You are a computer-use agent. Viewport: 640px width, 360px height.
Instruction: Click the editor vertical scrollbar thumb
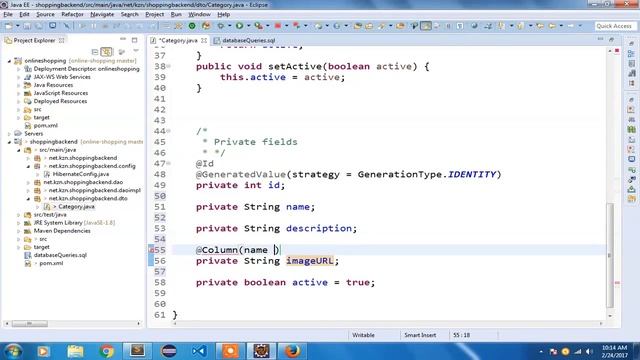click(610, 255)
